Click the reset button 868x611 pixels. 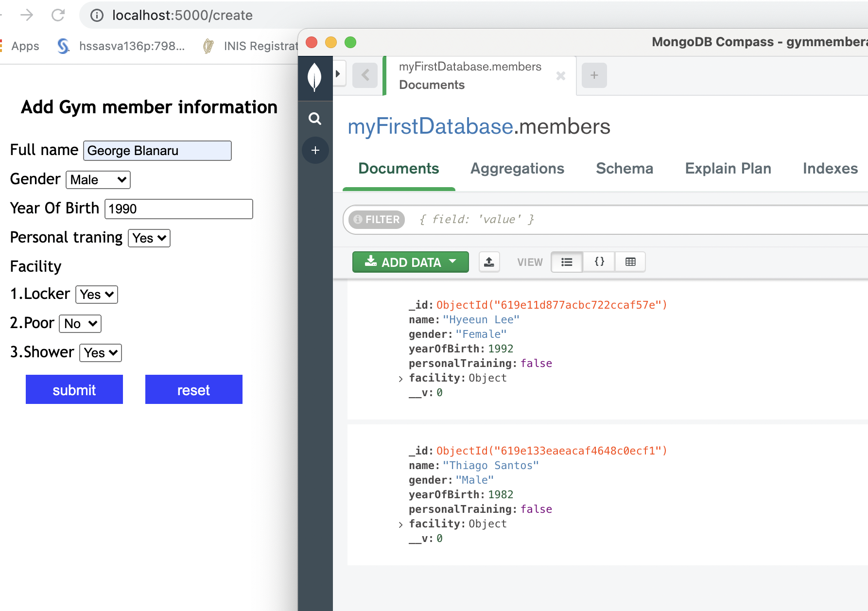point(194,389)
